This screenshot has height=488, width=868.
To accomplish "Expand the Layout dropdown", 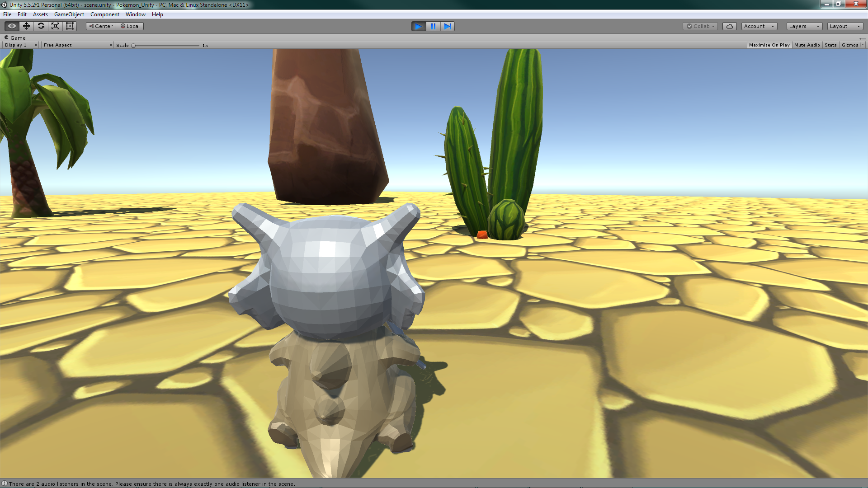I will 844,26.
